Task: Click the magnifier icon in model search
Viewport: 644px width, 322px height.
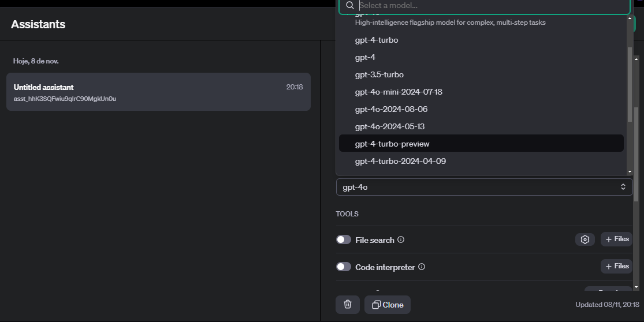Action: pyautogui.click(x=349, y=6)
